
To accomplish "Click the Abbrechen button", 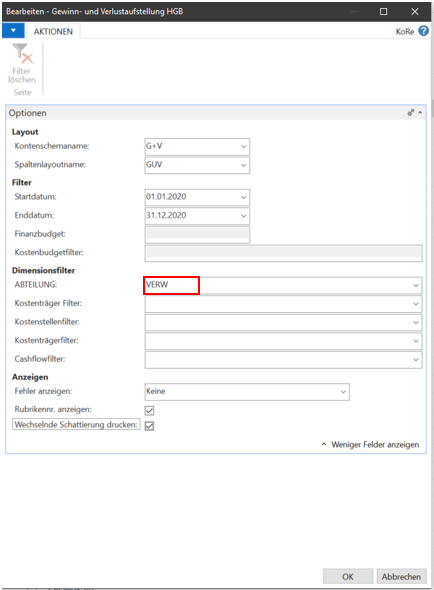I will coord(401,576).
